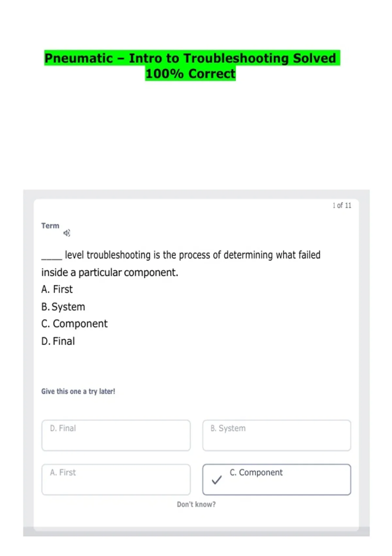Click the 1 of 11 progress counter

pos(342,205)
